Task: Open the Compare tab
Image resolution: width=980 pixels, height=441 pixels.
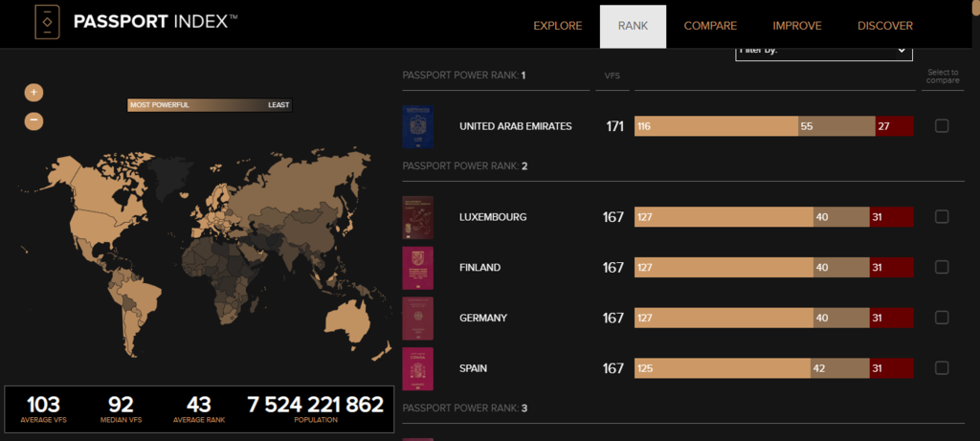Action: point(709,26)
